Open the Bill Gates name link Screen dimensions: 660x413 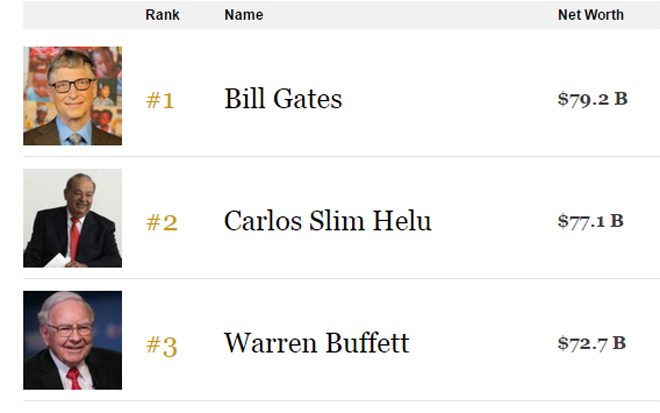point(283,99)
